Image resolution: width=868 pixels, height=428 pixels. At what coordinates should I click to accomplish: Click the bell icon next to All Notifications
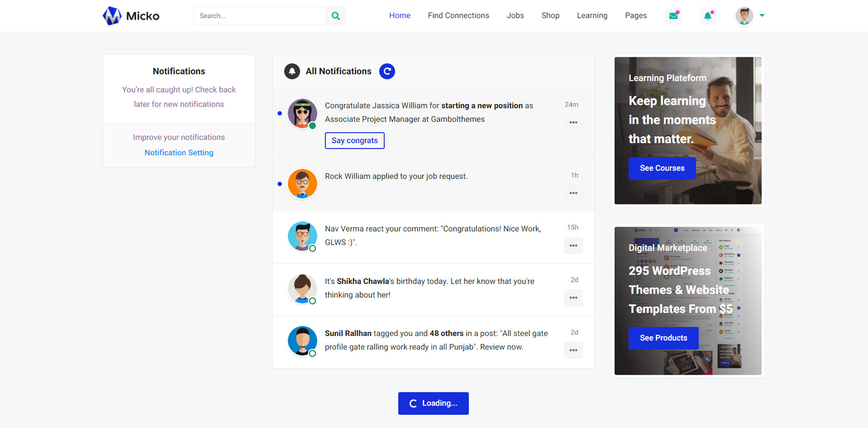pos(292,71)
